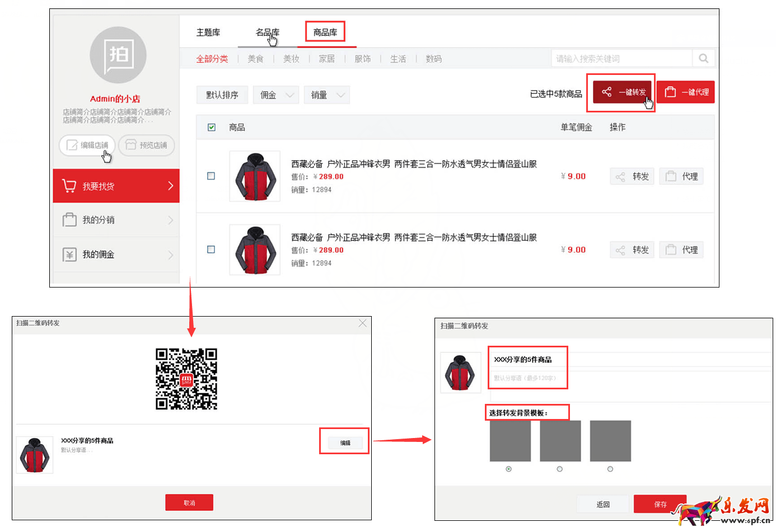Click the 编辑店铺 button
The image size is (776, 532).
[87, 145]
